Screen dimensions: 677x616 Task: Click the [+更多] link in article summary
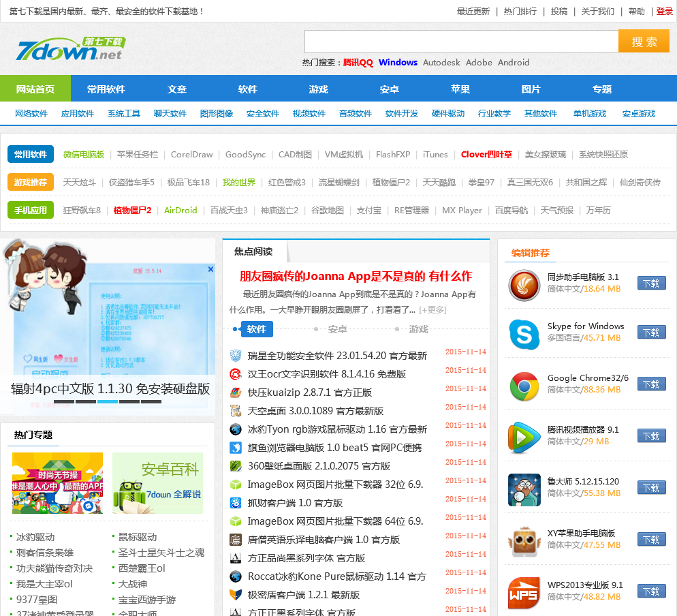tap(432, 310)
